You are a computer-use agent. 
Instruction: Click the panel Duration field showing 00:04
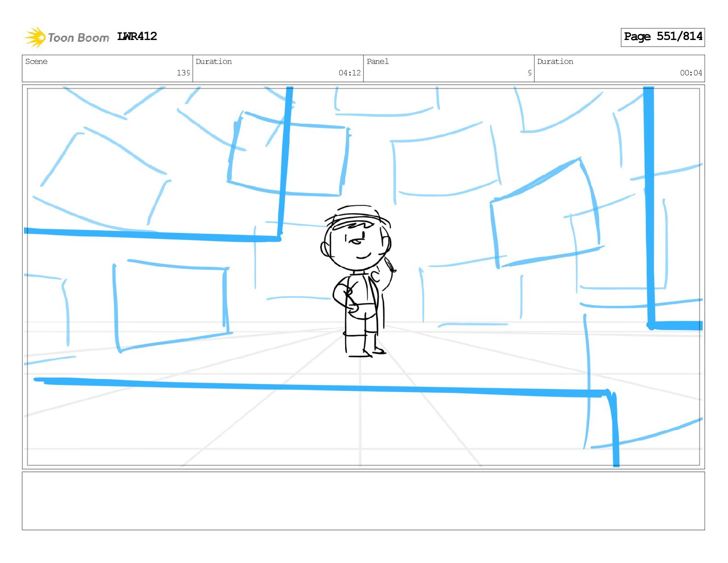click(x=620, y=69)
